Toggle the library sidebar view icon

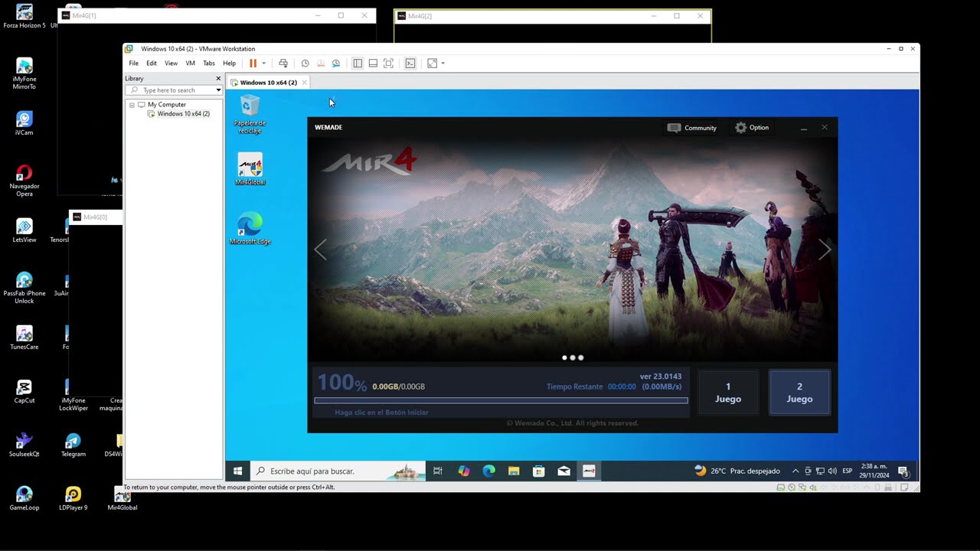(x=358, y=64)
